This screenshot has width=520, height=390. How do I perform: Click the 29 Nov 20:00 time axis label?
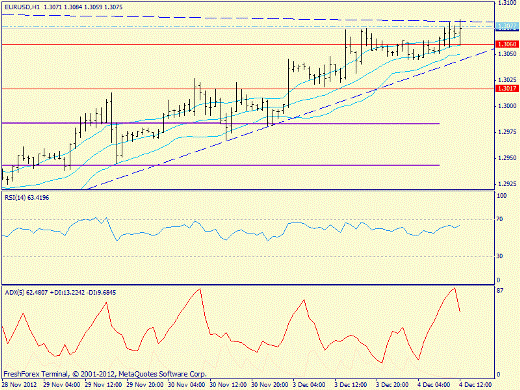[x=145, y=384]
